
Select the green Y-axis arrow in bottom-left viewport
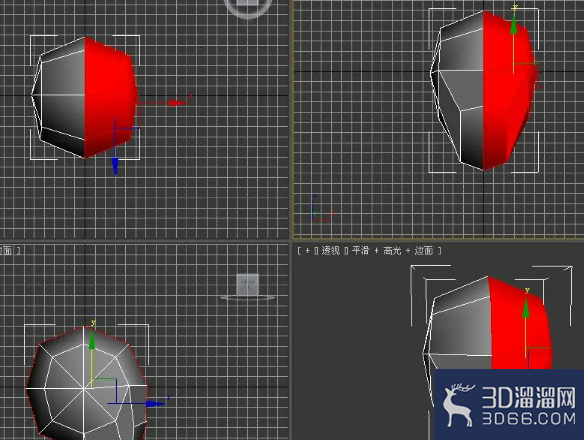coord(92,340)
